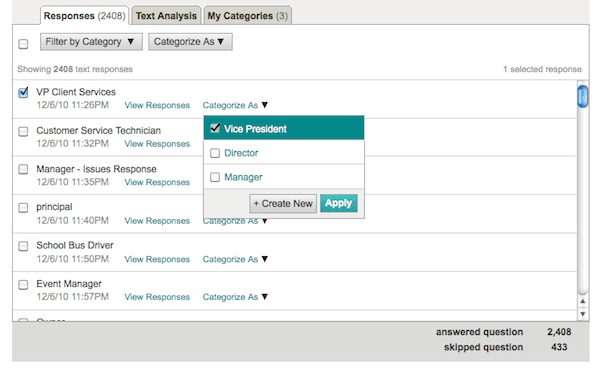Open the Filter by Category dropdown

[91, 41]
